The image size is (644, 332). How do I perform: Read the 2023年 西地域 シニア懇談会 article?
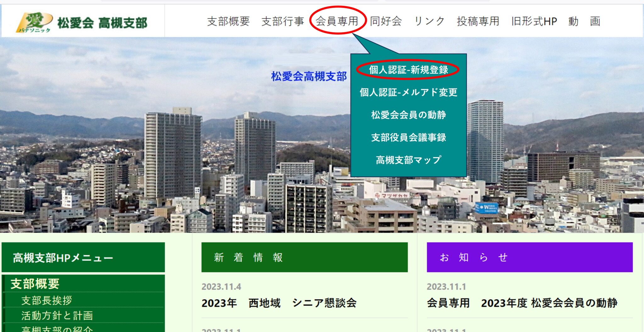(279, 303)
